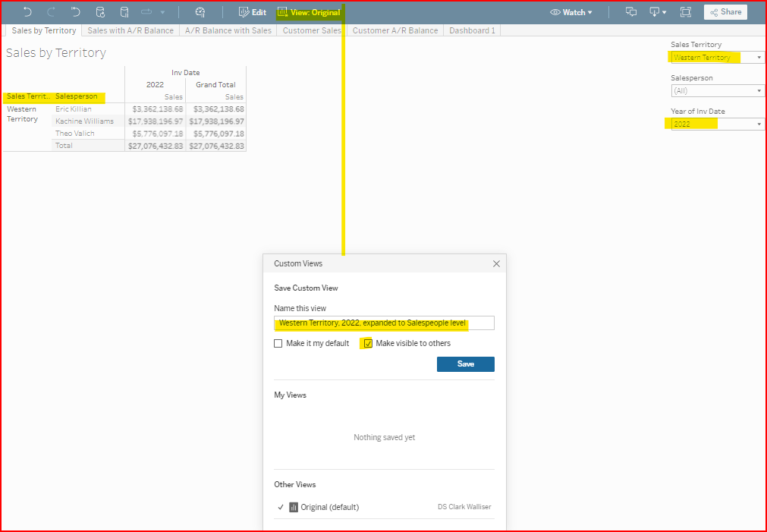The height and width of the screenshot is (532, 767).
Task: Click the Share button
Action: [725, 12]
